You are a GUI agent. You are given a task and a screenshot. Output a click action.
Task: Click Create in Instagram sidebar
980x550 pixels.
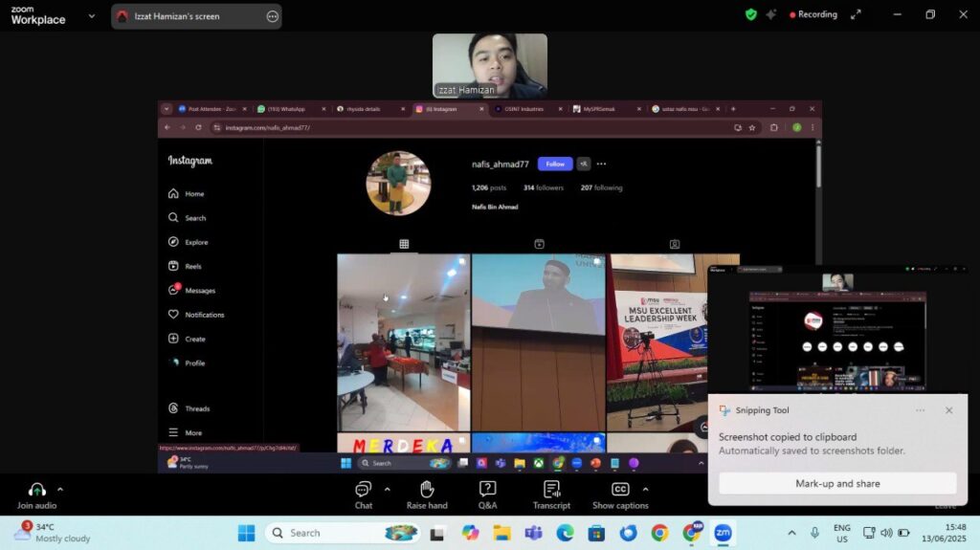click(187, 339)
